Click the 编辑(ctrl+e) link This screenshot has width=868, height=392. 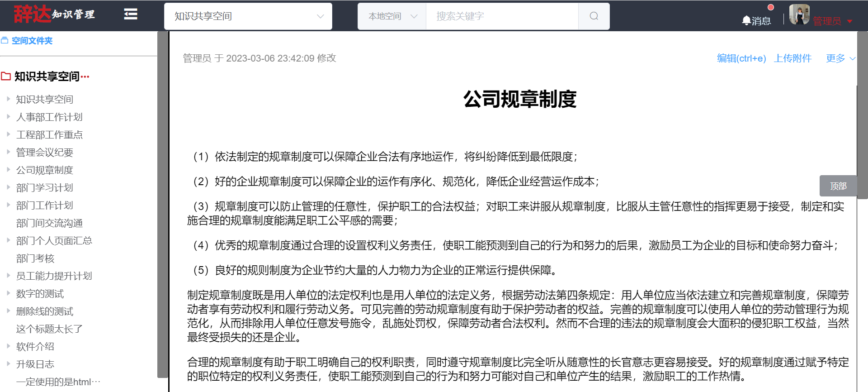[x=741, y=58]
